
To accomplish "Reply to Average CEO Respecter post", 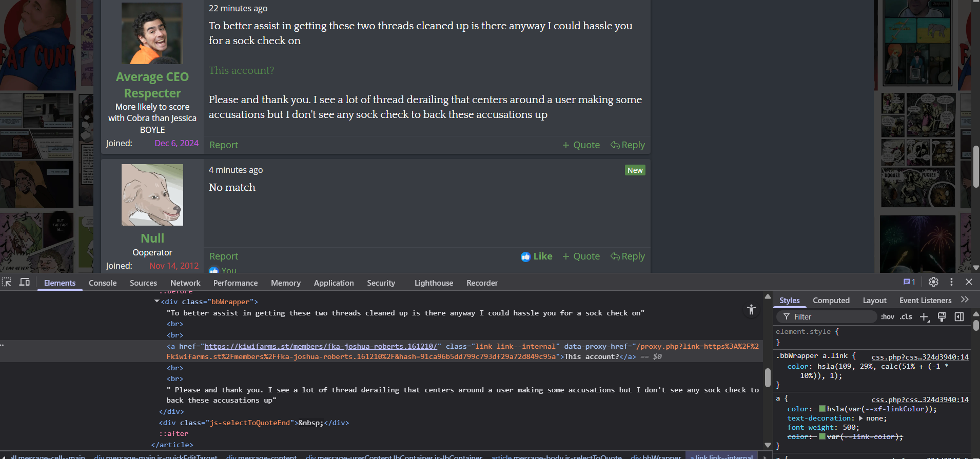I will (628, 145).
